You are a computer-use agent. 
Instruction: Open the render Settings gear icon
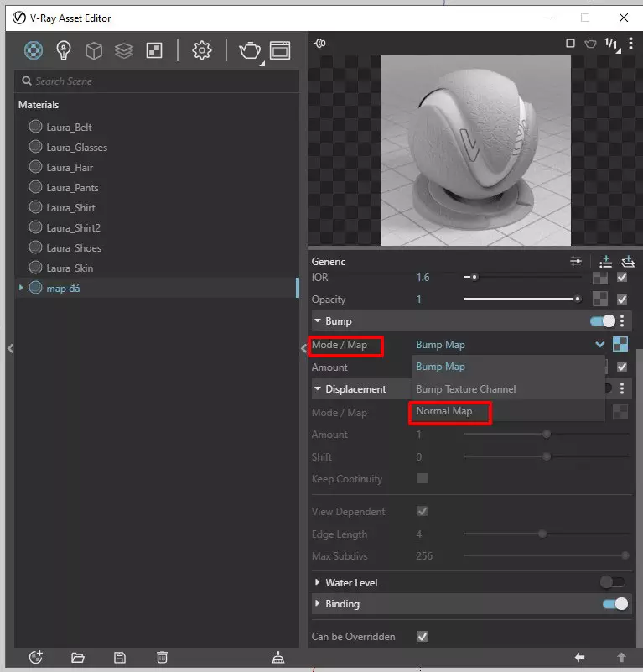pyautogui.click(x=201, y=51)
